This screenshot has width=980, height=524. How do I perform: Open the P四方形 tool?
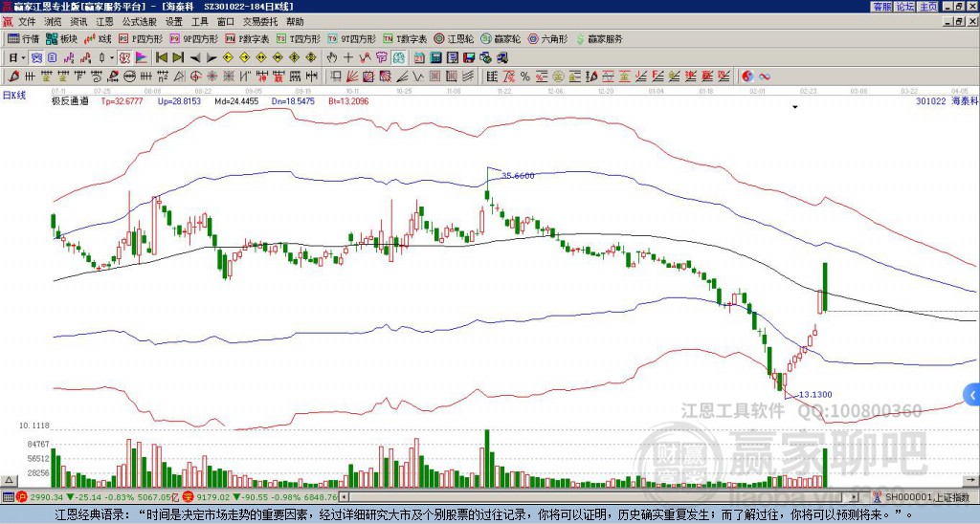click(x=141, y=38)
